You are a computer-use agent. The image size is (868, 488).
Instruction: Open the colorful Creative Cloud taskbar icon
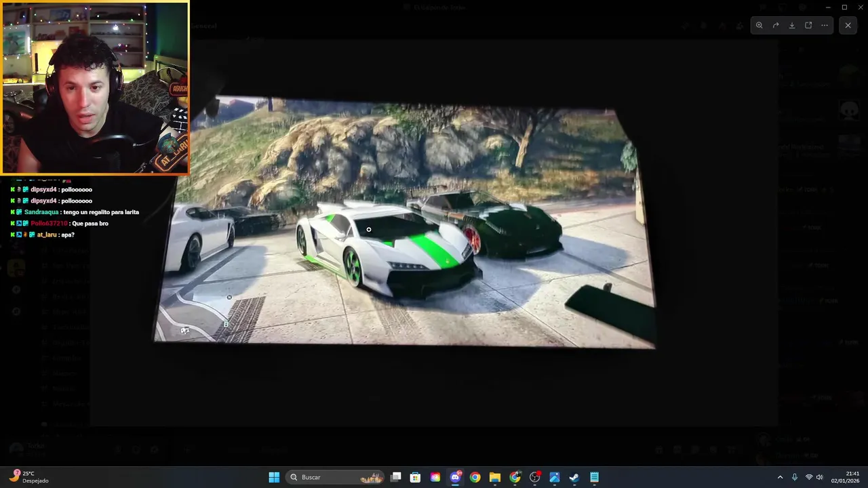435,477
